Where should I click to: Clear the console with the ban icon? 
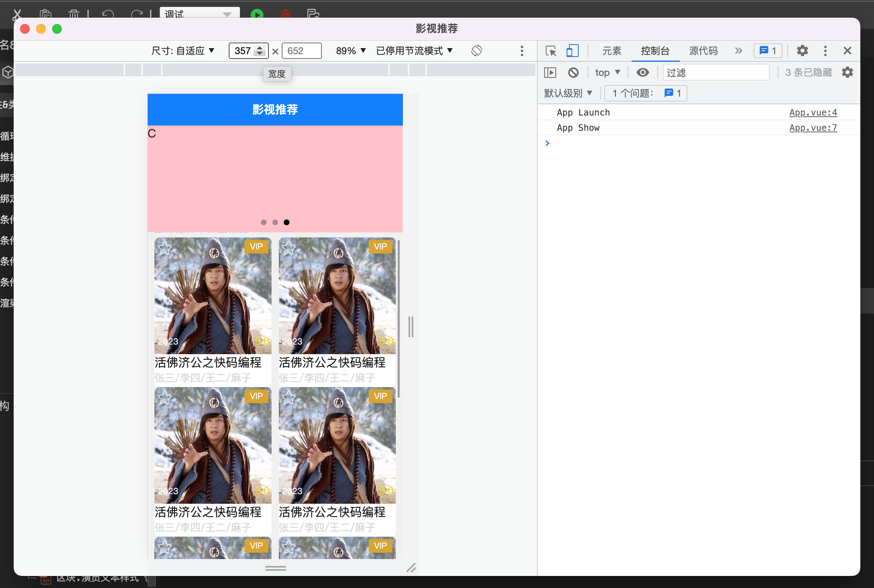573,73
